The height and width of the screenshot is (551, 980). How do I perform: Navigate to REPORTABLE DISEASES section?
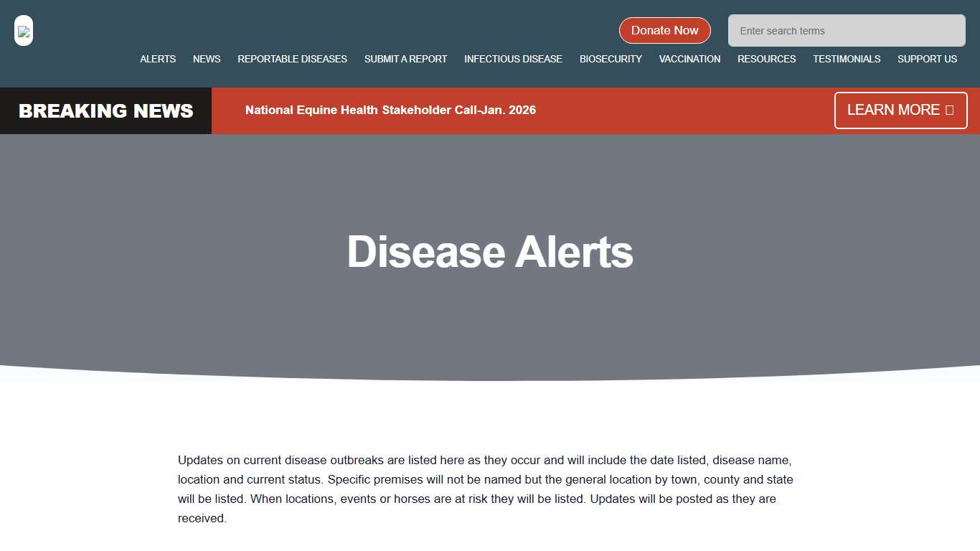pyautogui.click(x=292, y=59)
